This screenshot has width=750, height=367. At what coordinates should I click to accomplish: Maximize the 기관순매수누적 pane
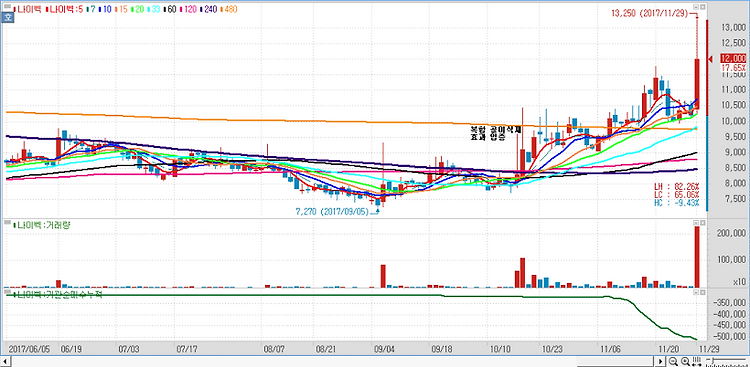click(x=702, y=291)
